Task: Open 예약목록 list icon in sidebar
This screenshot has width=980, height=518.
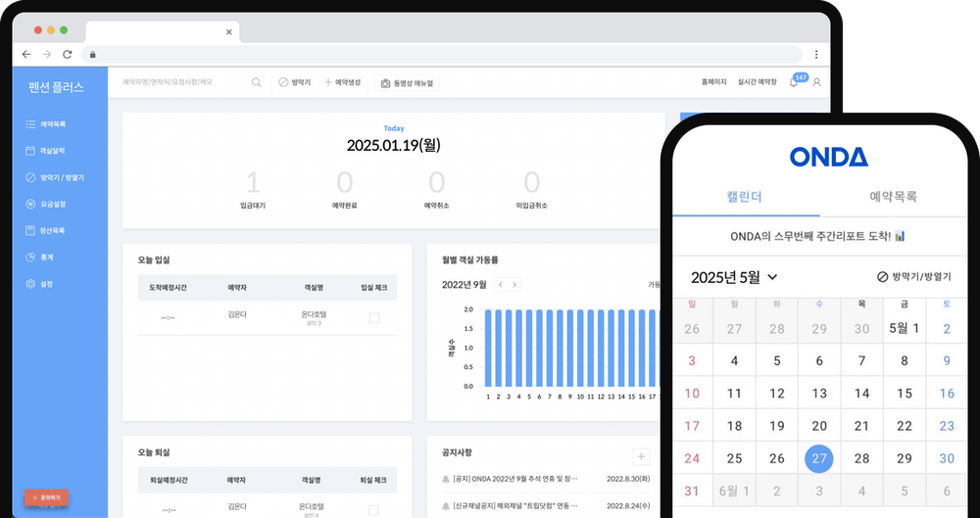Action: [x=30, y=124]
